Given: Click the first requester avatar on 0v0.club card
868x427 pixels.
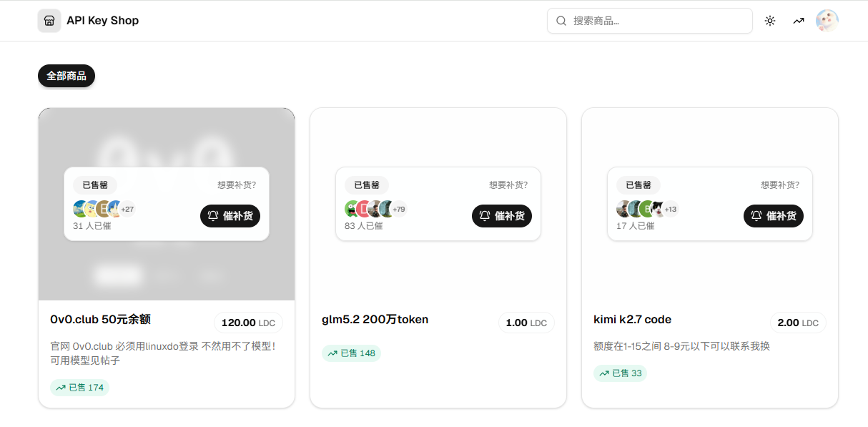Looking at the screenshot, I should pyautogui.click(x=81, y=209).
